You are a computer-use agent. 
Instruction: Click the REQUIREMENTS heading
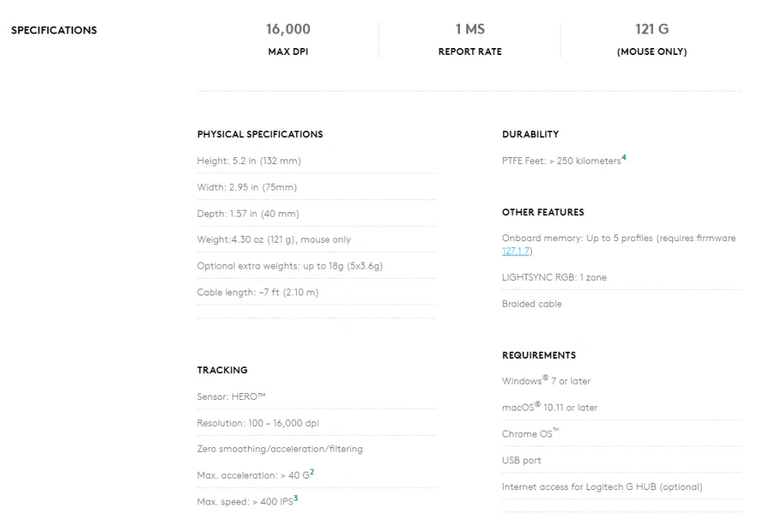click(x=539, y=356)
